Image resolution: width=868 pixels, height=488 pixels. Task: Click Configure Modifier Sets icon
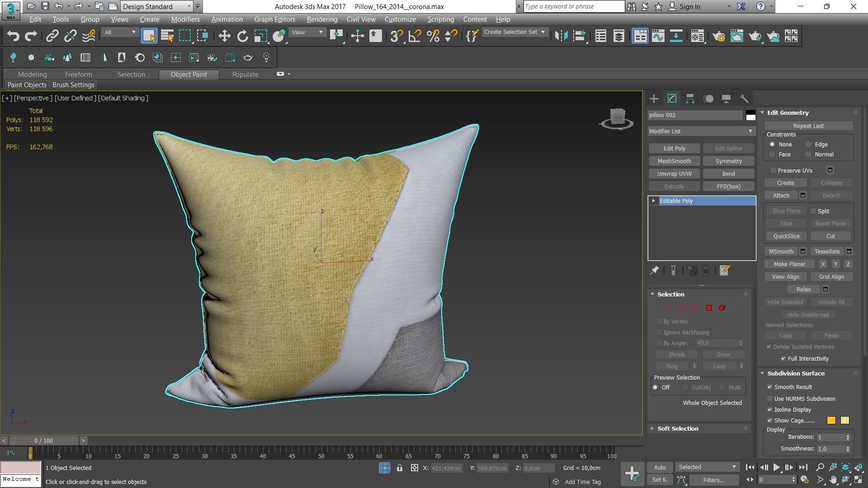click(x=724, y=270)
